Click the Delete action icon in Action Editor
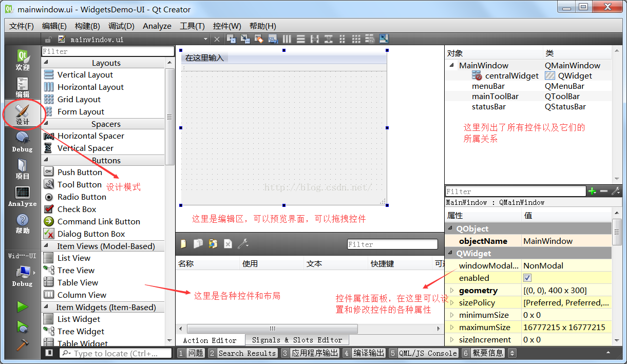The image size is (627, 364). (228, 244)
